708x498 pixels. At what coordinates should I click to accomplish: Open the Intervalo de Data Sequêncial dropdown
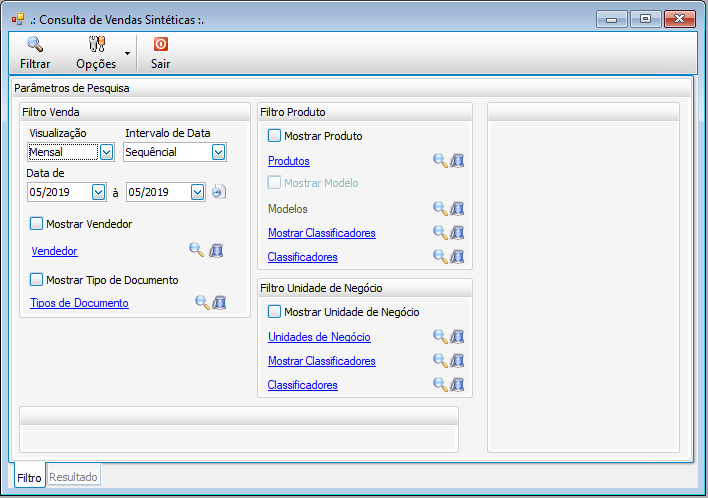tap(219, 152)
